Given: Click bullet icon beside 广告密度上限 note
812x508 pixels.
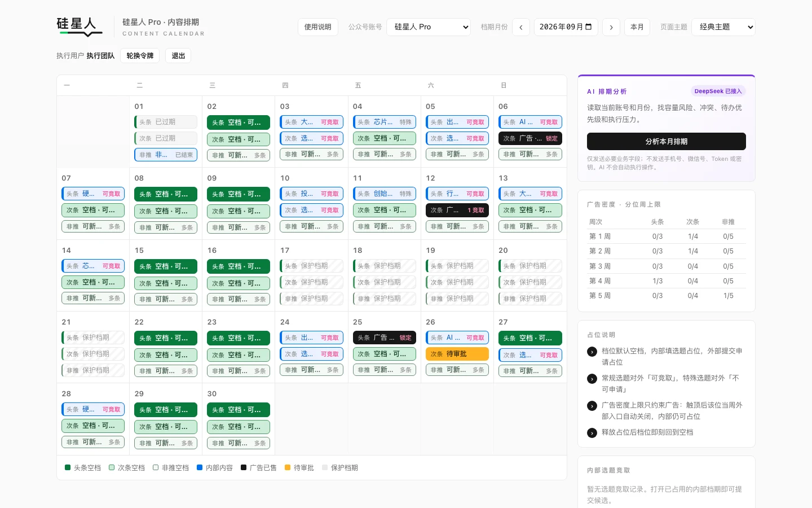Looking at the screenshot, I should pyautogui.click(x=592, y=406).
